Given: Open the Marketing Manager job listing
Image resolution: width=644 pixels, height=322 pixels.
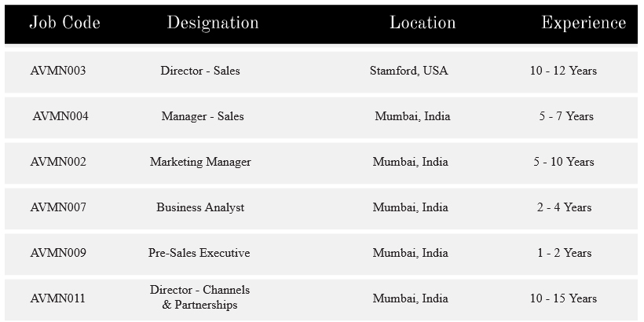Looking at the screenshot, I should 200,162.
